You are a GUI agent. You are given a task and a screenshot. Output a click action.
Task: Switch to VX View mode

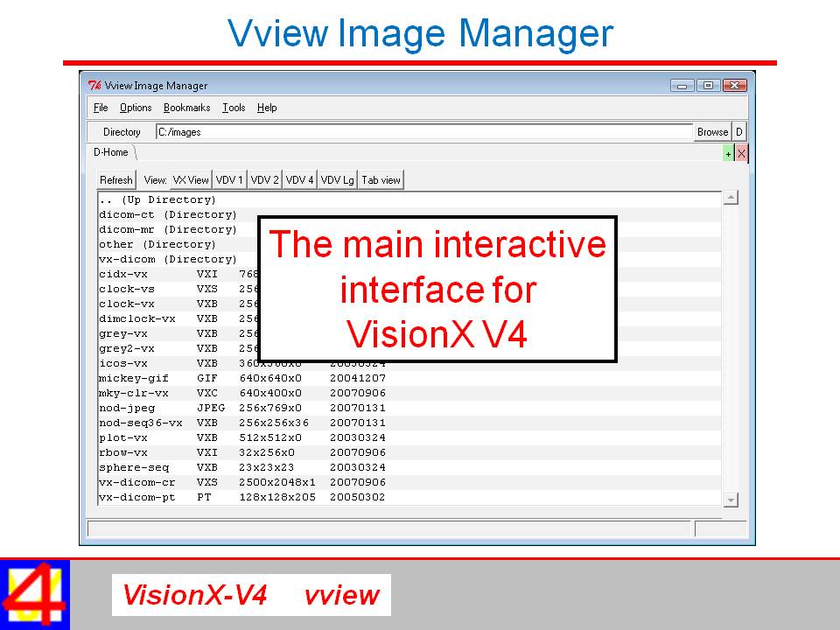190,179
